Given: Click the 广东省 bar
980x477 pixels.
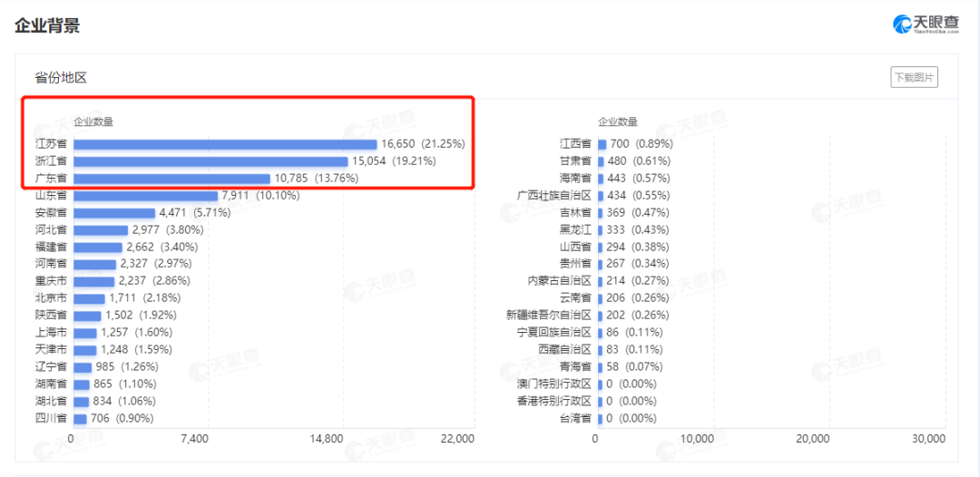Looking at the screenshot, I should pyautogui.click(x=171, y=179).
